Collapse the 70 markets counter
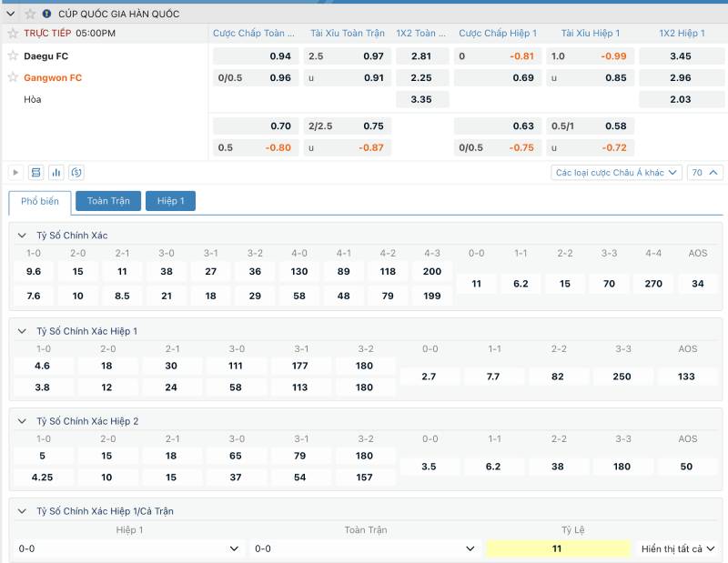 pos(705,172)
